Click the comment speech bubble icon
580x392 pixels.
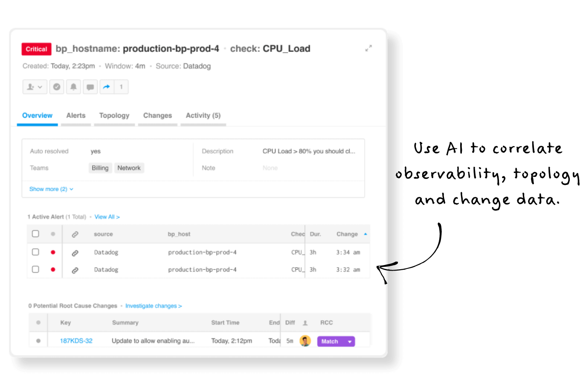point(90,87)
